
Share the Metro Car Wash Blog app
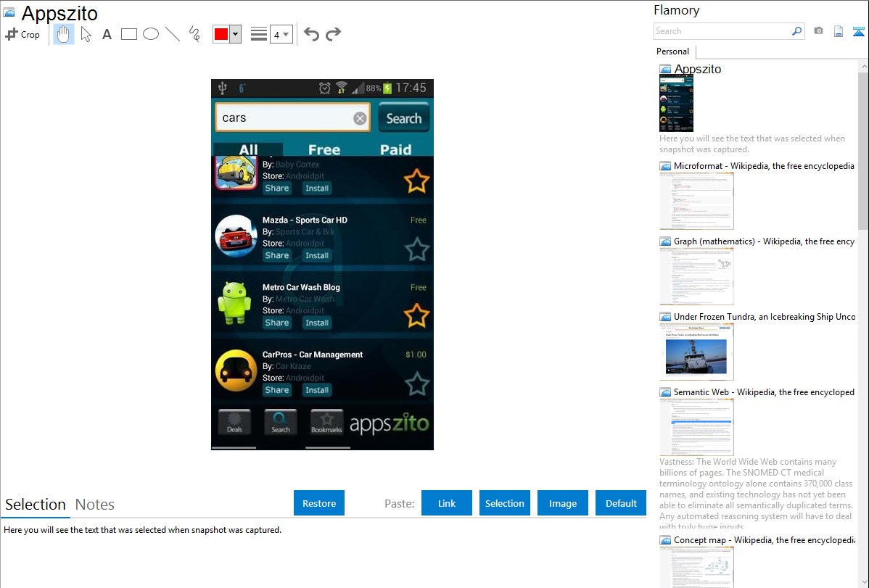[277, 323]
